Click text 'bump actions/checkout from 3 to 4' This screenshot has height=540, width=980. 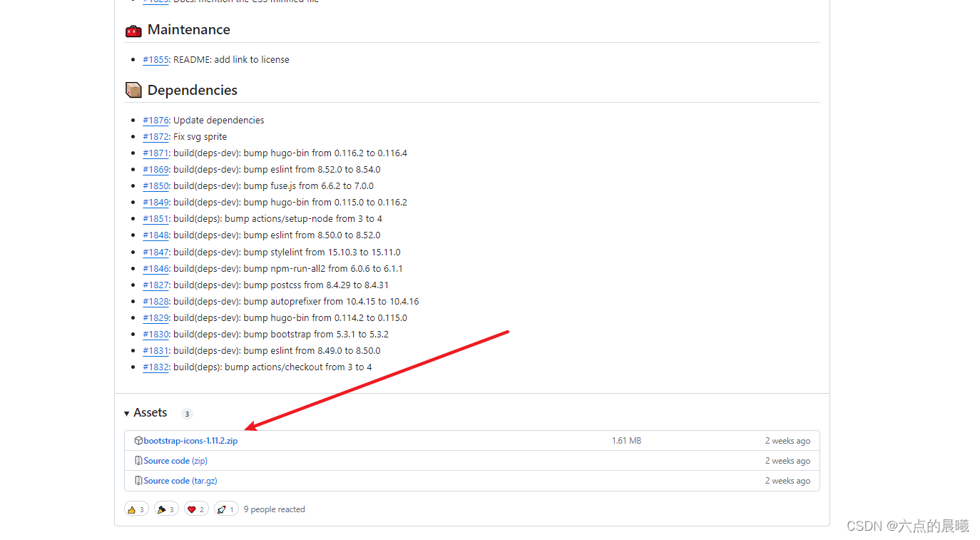coord(298,367)
